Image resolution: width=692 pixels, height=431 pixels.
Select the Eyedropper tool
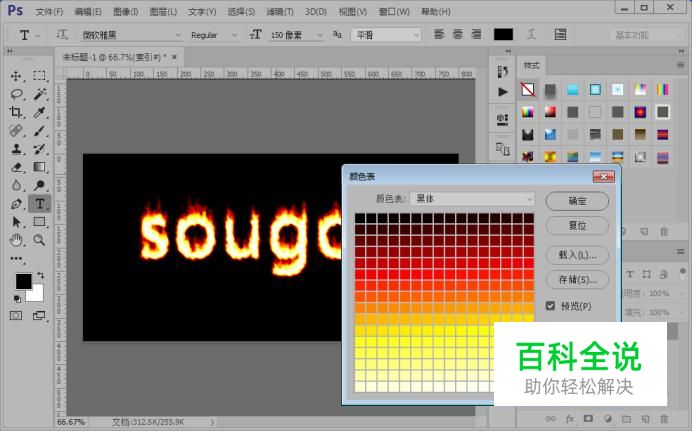pos(39,112)
